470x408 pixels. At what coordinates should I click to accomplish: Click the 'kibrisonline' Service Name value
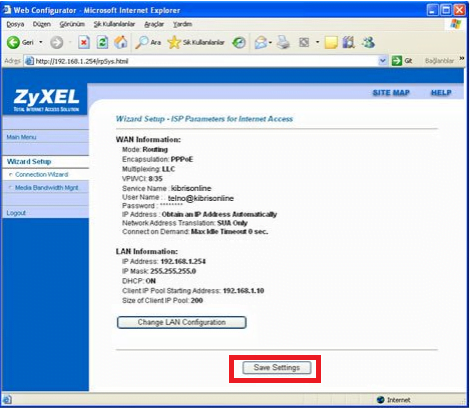191,188
